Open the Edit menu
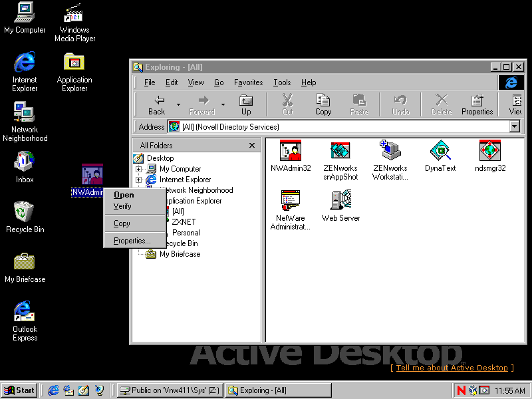532x399 pixels. click(x=172, y=82)
